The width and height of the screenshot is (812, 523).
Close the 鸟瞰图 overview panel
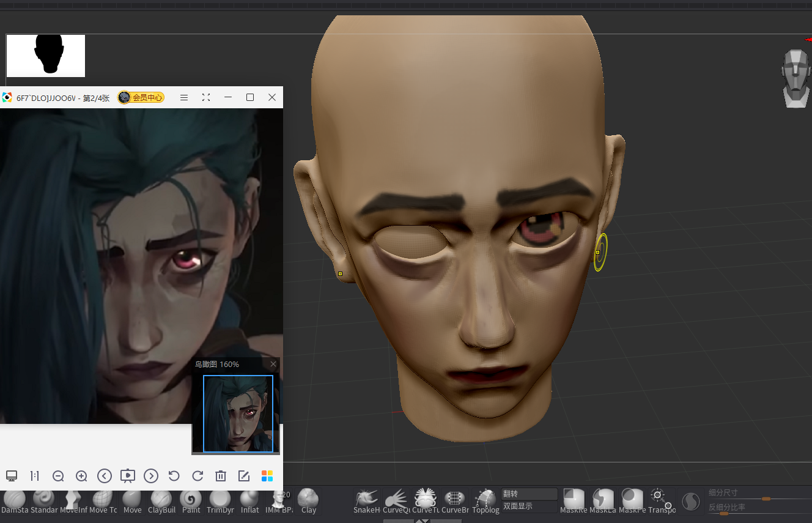click(x=273, y=364)
